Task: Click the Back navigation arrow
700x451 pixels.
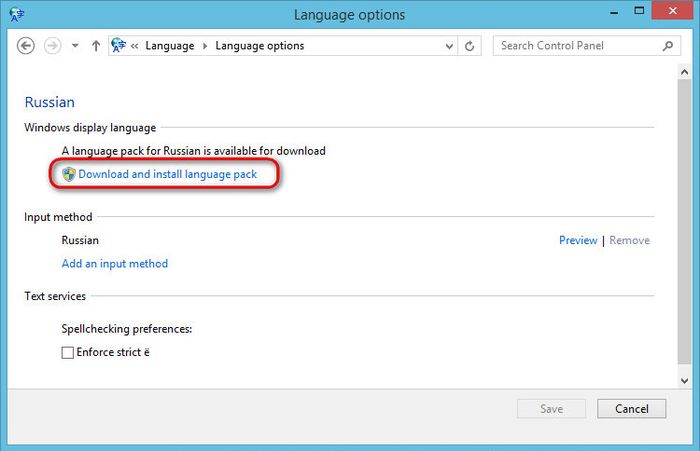Action: point(26,46)
